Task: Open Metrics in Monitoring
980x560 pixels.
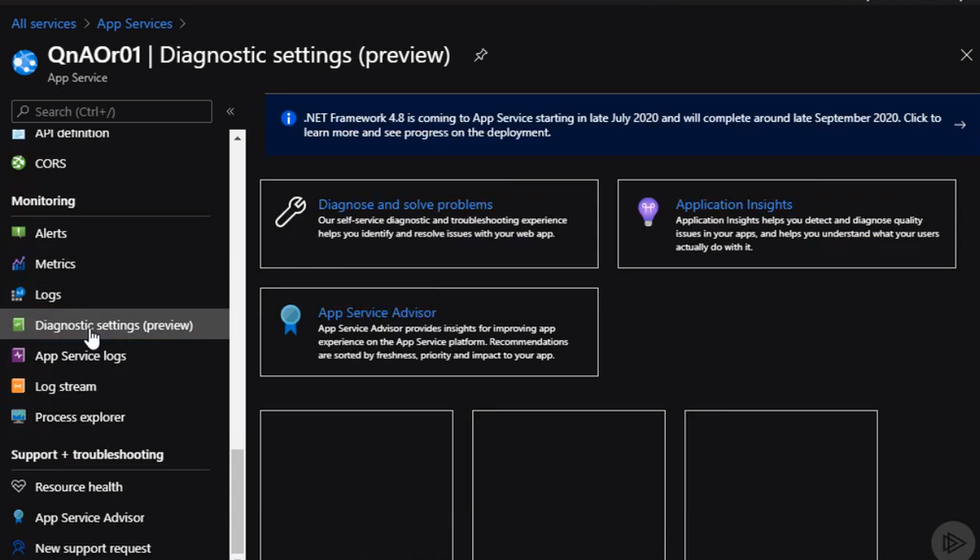Action: (x=55, y=263)
